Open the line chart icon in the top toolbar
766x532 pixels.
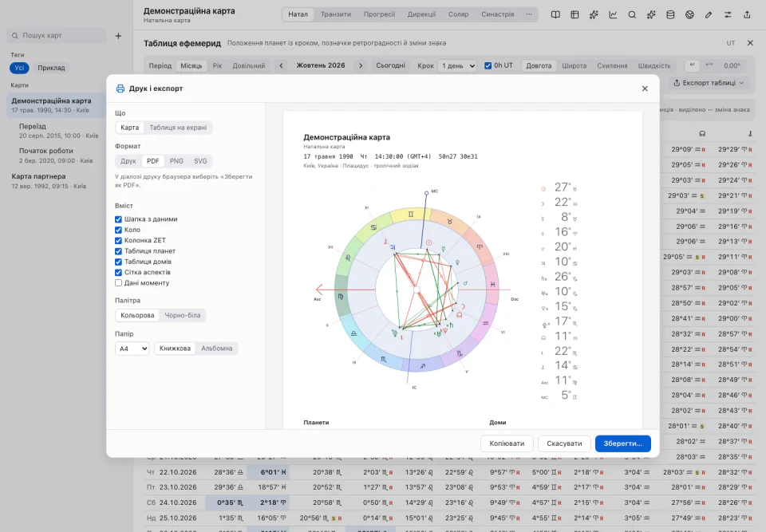pyautogui.click(x=613, y=14)
